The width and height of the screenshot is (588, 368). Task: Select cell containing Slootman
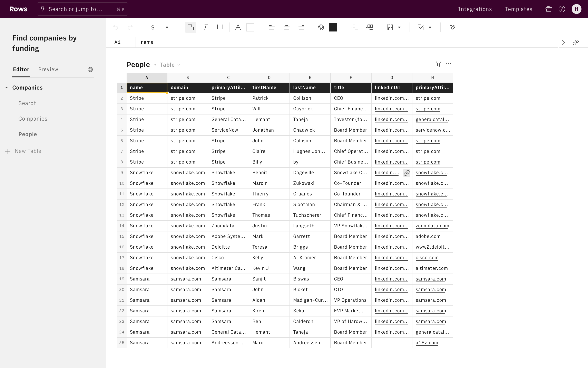click(x=310, y=204)
